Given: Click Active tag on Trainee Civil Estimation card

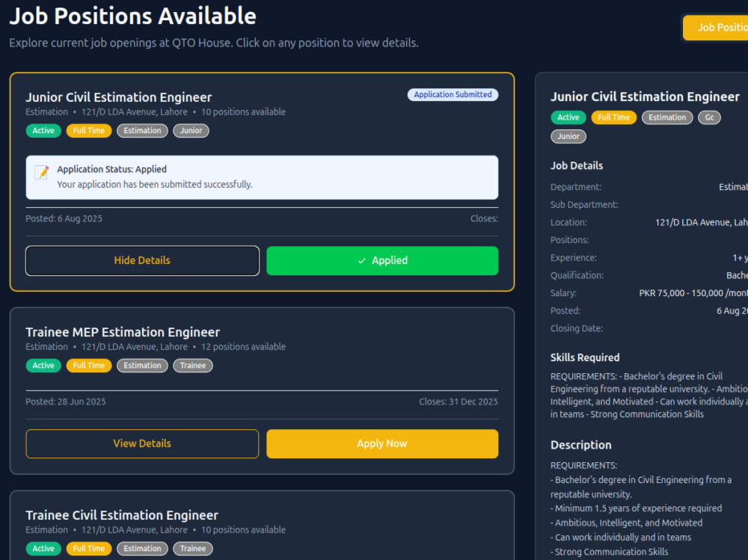Looking at the screenshot, I should click(x=43, y=549).
